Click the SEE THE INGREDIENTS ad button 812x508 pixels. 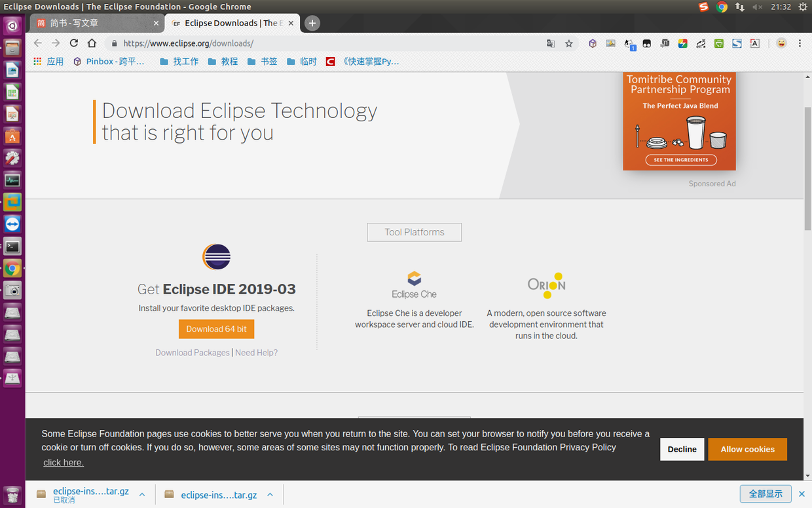[680, 160]
